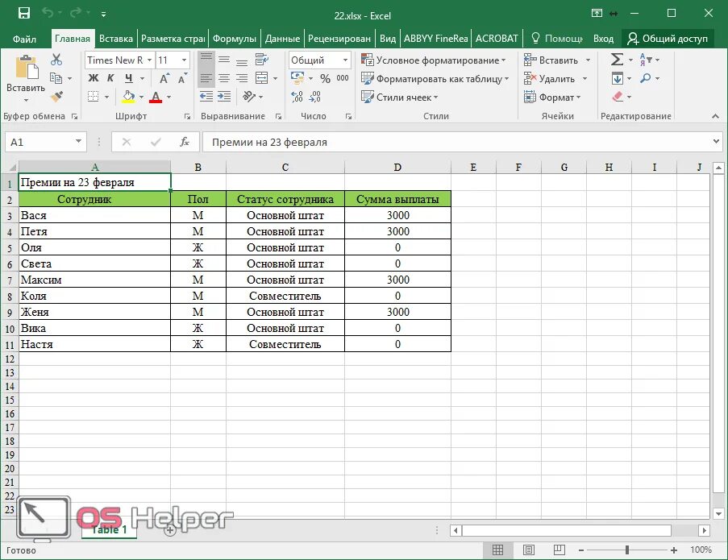Image resolution: width=728 pixels, height=560 pixels.
Task: Open the number format dropdown Общий
Action: point(345,60)
